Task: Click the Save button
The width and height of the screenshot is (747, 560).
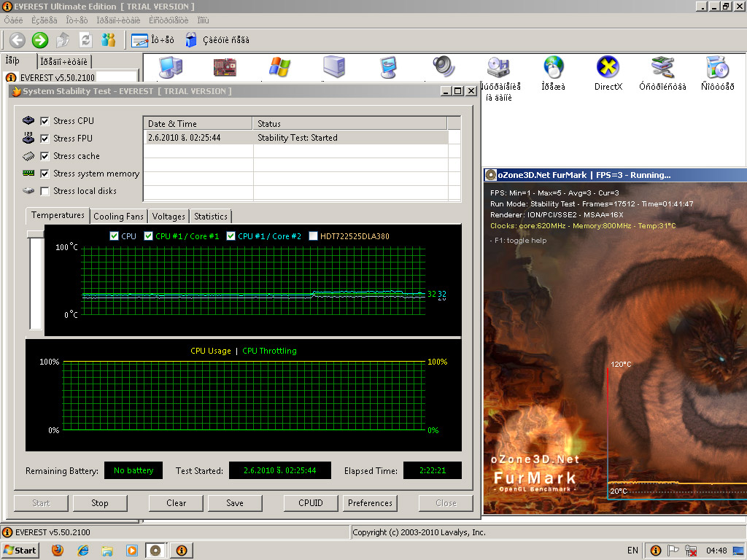Action: point(235,503)
